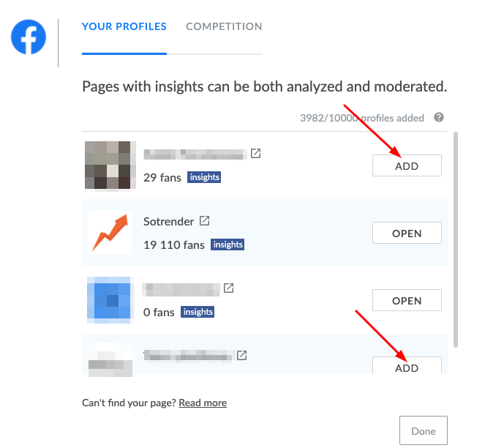The image size is (485, 448).
Task: Add the profile with 29 fans
Action: [407, 165]
